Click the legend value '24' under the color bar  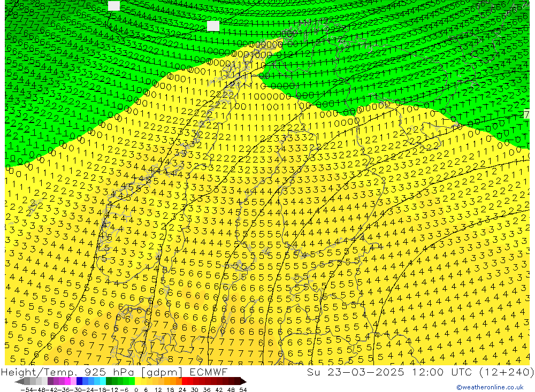(x=182, y=390)
